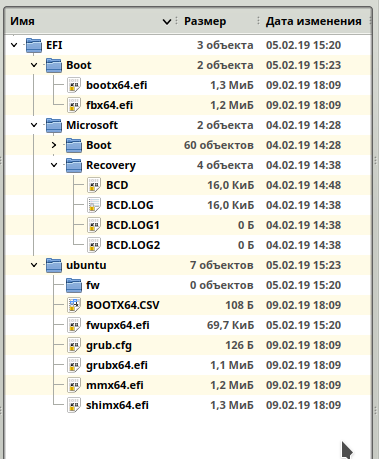Select the fwupx64.efi file icon

click(x=74, y=325)
